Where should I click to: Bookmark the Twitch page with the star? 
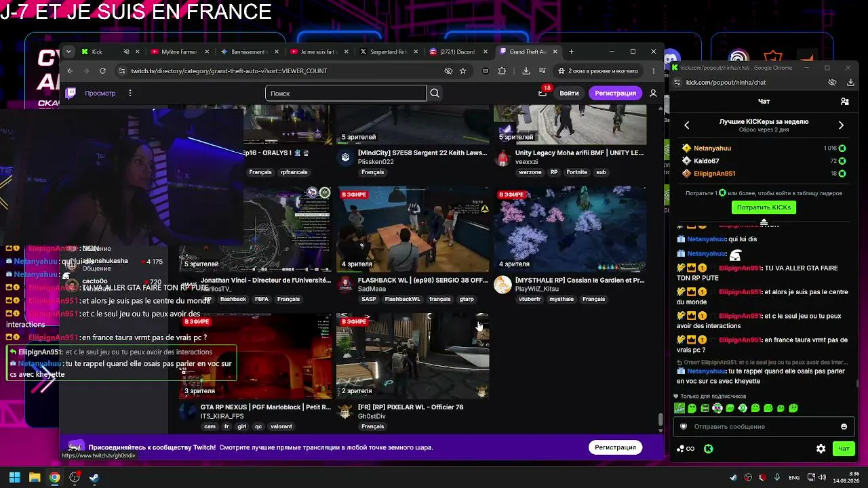point(463,70)
